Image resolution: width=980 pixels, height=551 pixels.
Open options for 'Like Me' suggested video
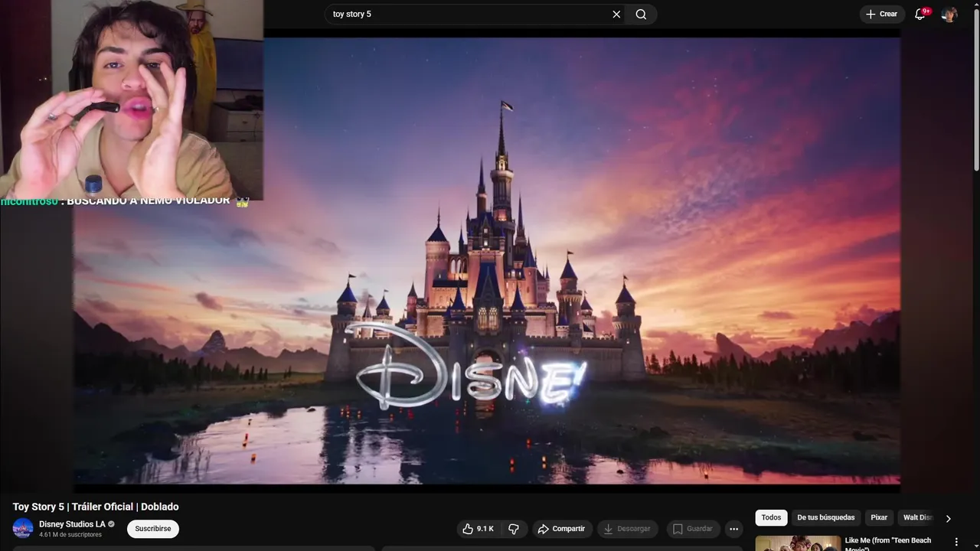pos(956,542)
